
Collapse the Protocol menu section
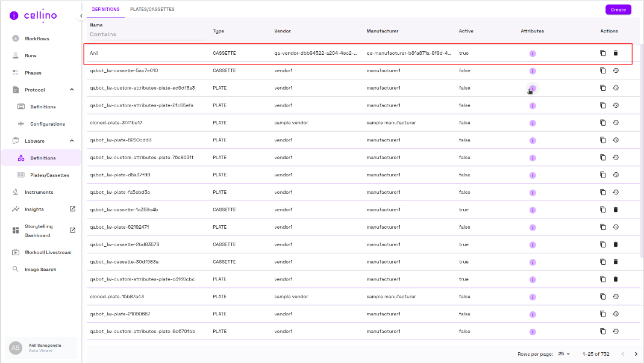72,90
